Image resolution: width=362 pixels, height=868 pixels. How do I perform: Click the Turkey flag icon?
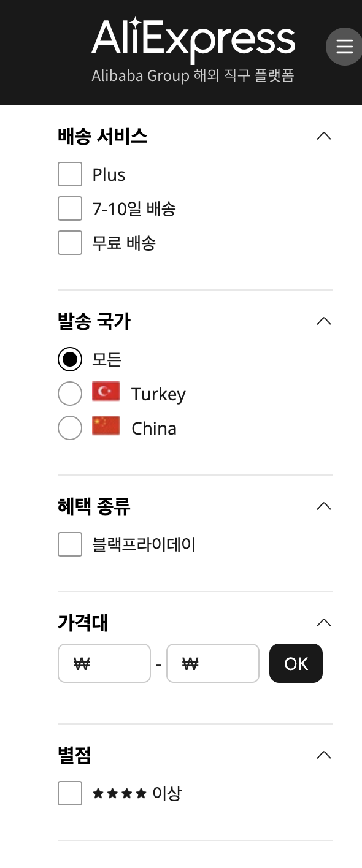tap(106, 392)
